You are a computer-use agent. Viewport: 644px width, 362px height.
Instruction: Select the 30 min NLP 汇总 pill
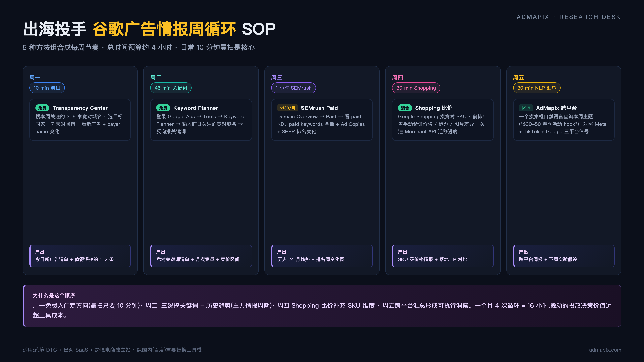pyautogui.click(x=537, y=88)
